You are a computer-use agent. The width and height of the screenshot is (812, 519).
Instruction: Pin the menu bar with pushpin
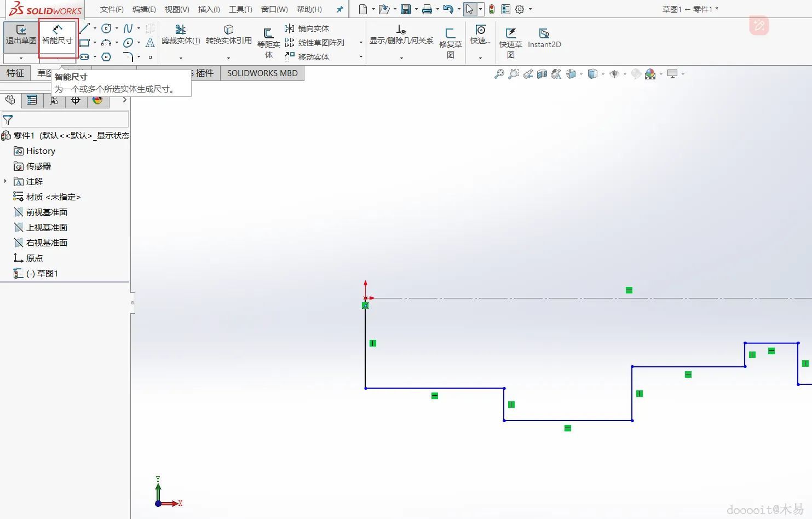[x=339, y=9]
